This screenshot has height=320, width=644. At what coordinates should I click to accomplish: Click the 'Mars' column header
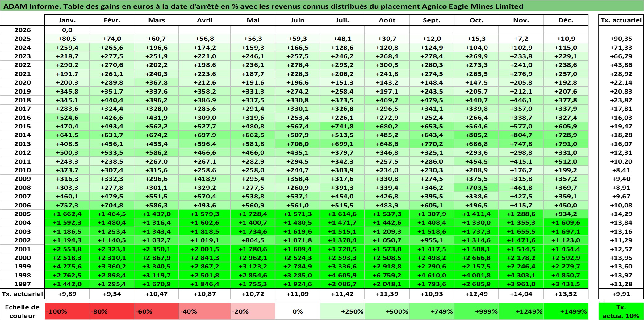click(157, 20)
